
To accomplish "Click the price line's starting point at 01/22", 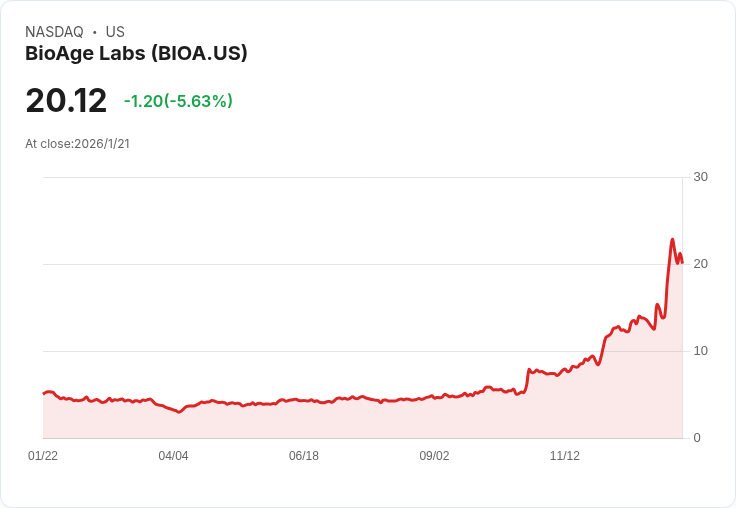I will click(44, 392).
